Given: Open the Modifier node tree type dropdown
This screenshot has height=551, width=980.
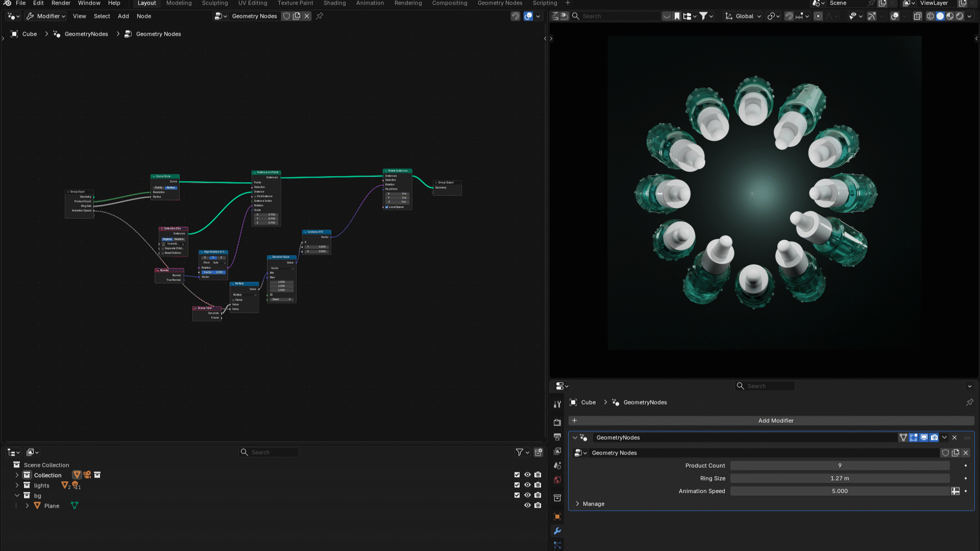Looking at the screenshot, I should click(x=46, y=16).
